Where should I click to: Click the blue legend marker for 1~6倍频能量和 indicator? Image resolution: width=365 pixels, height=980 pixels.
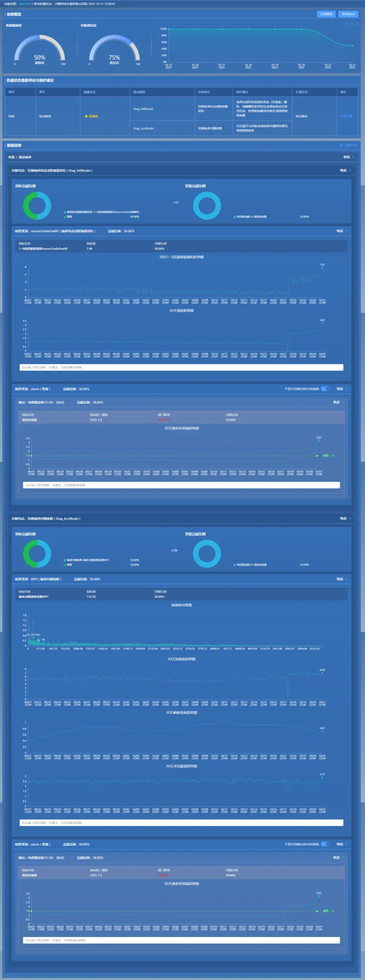[x=65, y=212]
